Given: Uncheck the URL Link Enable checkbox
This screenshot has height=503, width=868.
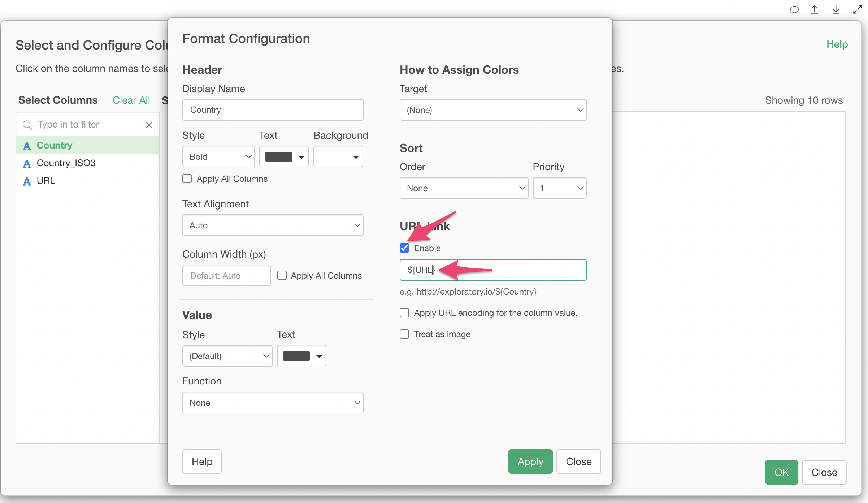Looking at the screenshot, I should tap(404, 248).
